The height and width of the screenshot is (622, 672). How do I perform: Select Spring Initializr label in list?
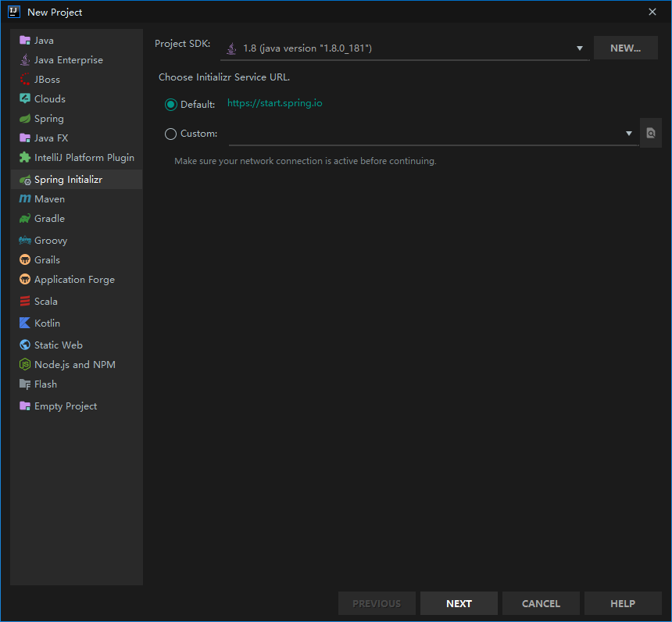tap(68, 180)
